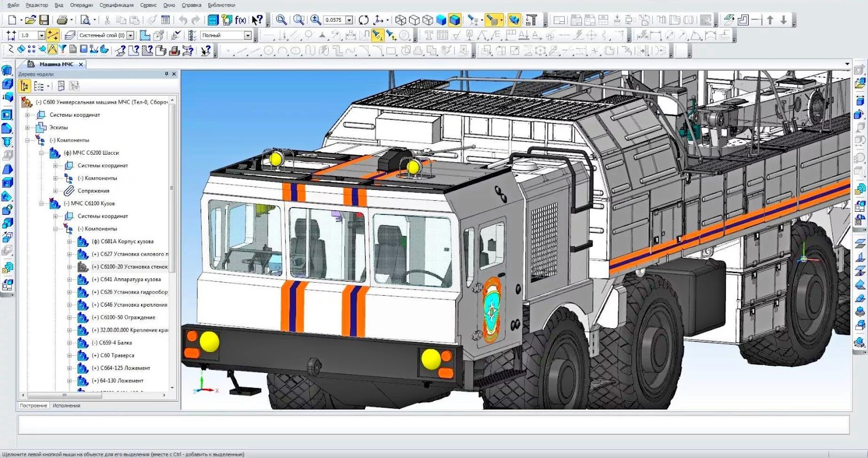The image size is (868, 458).
Task: Expand the Эскизы tree node
Action: pyautogui.click(x=28, y=128)
